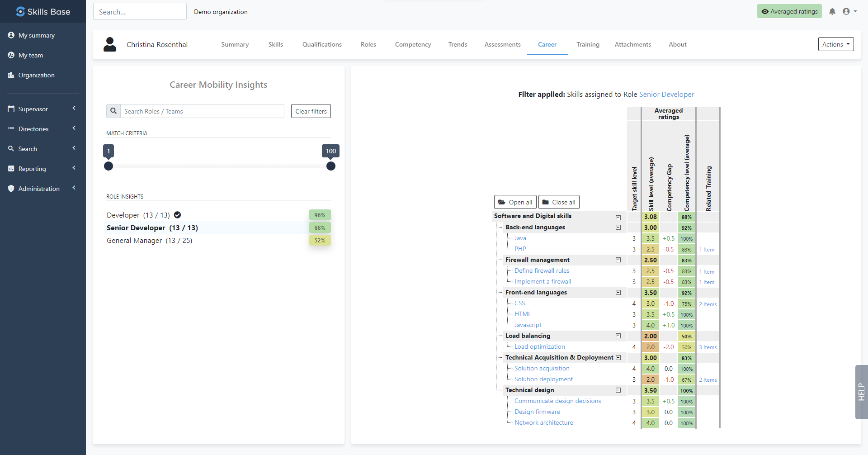The width and height of the screenshot is (868, 455).
Task: Click the Skills Base logo icon
Action: click(x=20, y=12)
